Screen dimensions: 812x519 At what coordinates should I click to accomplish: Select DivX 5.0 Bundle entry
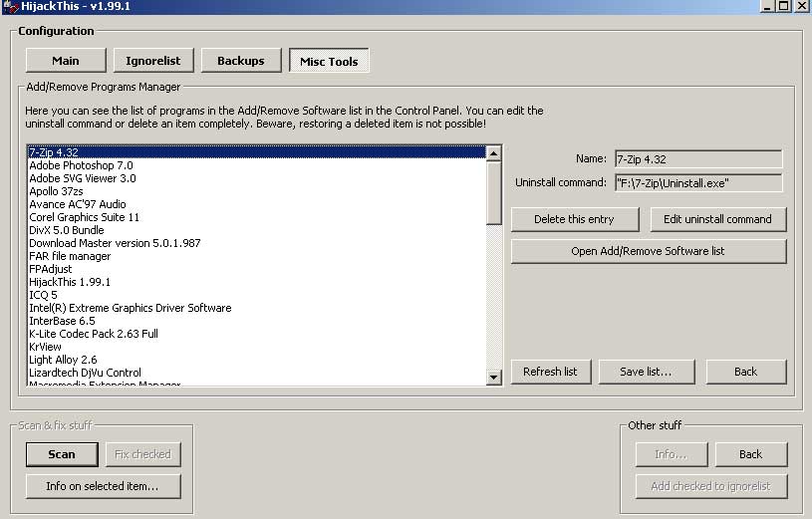[x=257, y=230]
